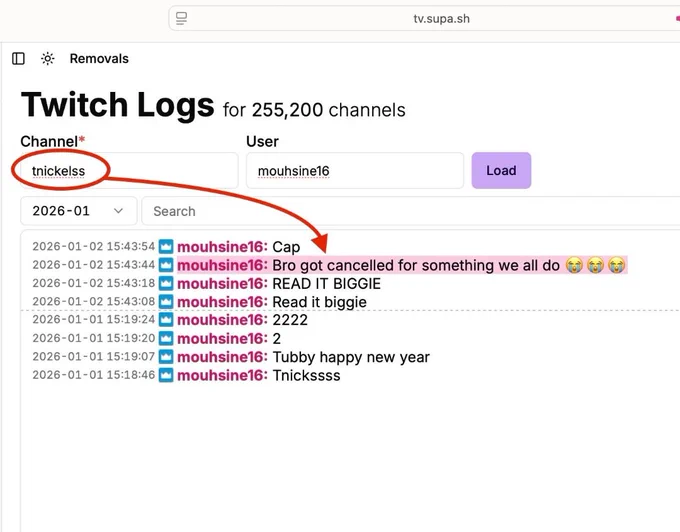
Task: Click the badge icon at the 15:19:20 message
Action: tap(166, 338)
